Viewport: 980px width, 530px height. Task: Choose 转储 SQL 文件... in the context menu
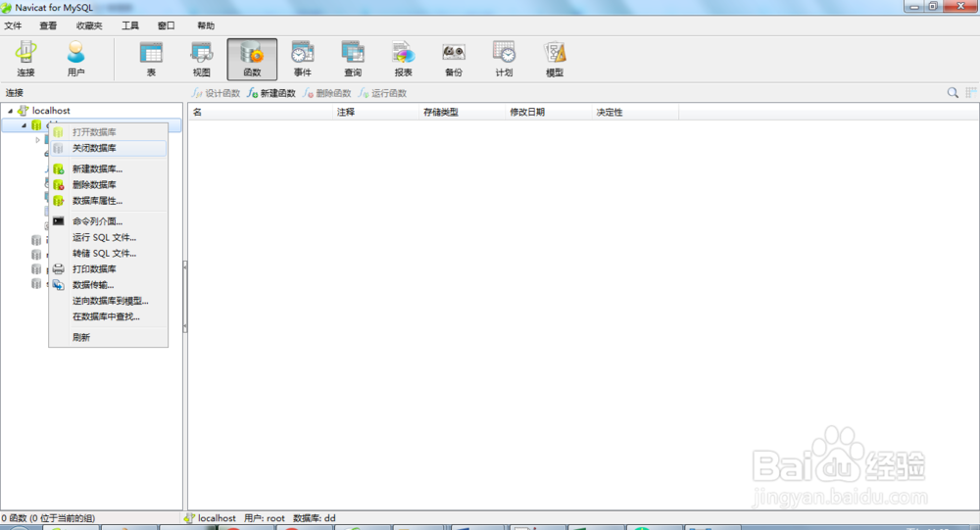pos(108,253)
